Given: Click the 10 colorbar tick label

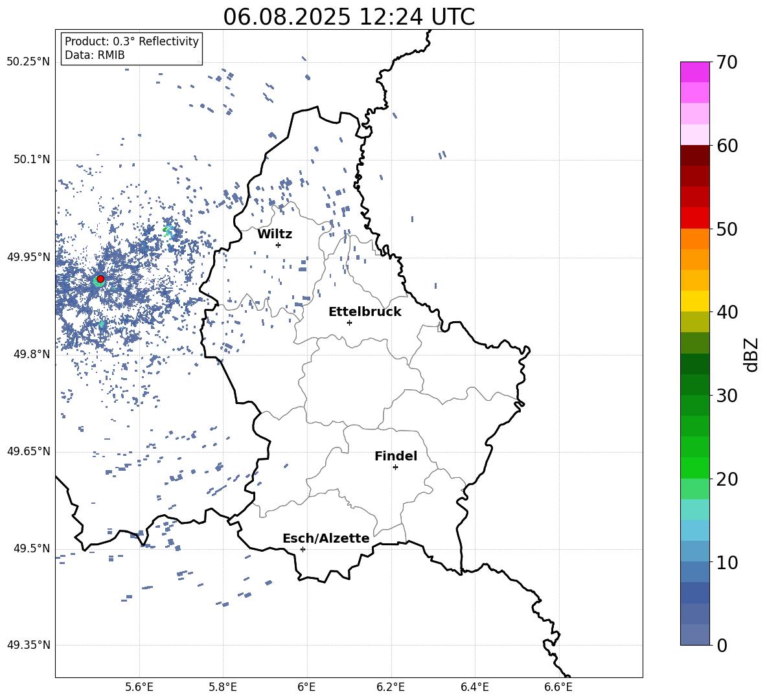Looking at the screenshot, I should 727,562.
